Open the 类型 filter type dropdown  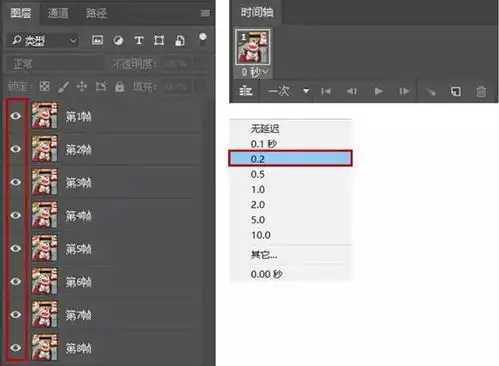click(42, 41)
